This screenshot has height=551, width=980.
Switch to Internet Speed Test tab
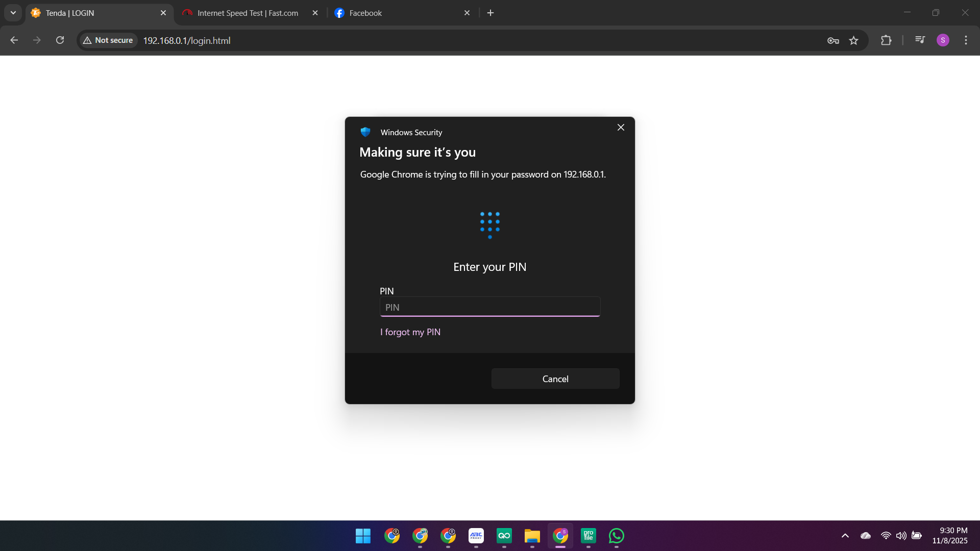point(248,13)
